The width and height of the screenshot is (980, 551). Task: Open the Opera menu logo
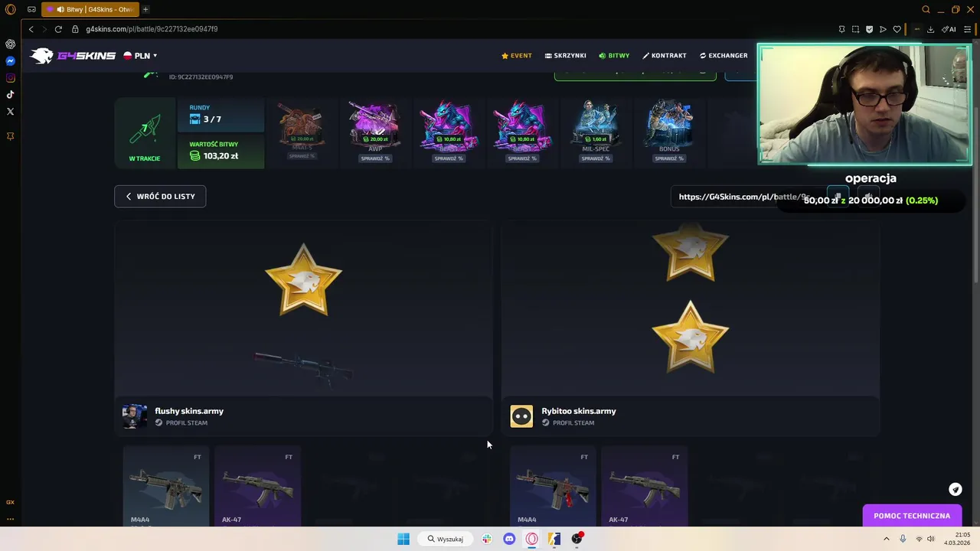(10, 10)
